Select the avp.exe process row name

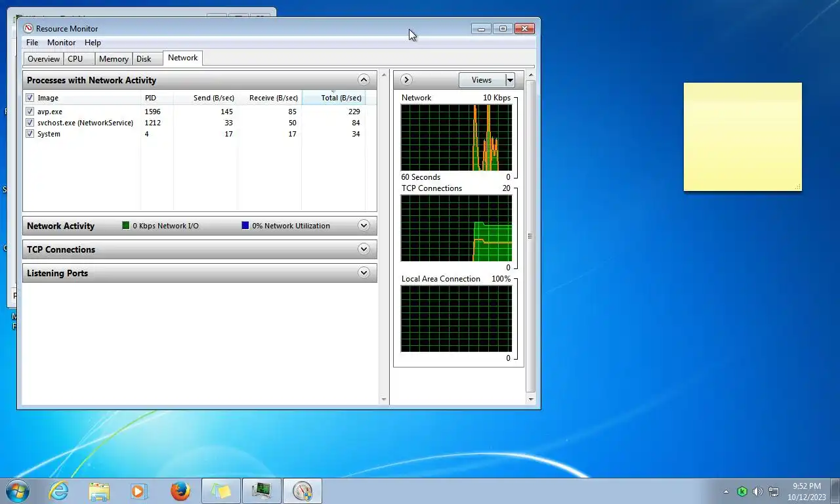[x=50, y=112]
